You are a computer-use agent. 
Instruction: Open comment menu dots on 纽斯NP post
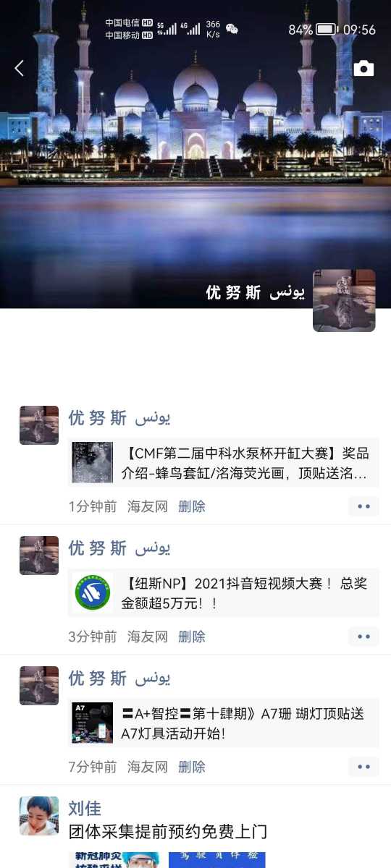pos(363,637)
